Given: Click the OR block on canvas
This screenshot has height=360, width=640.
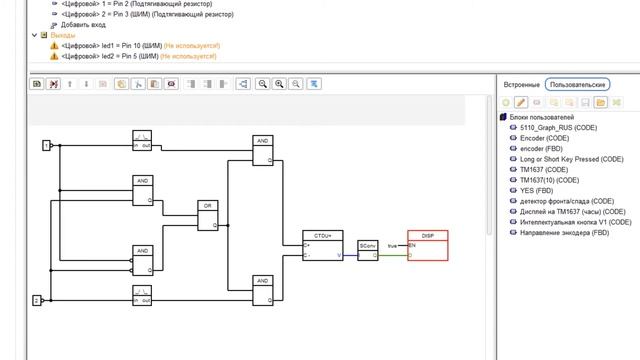Looking at the screenshot, I should click(208, 216).
